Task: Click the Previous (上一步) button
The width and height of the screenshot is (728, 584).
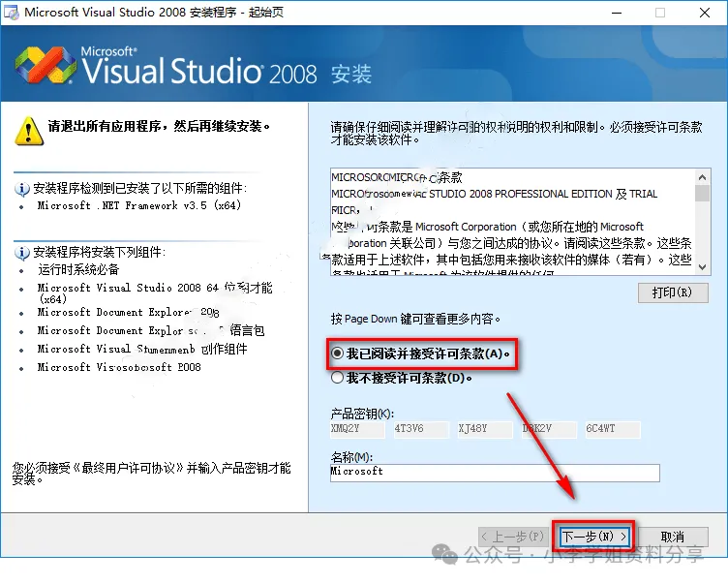Action: point(514,537)
